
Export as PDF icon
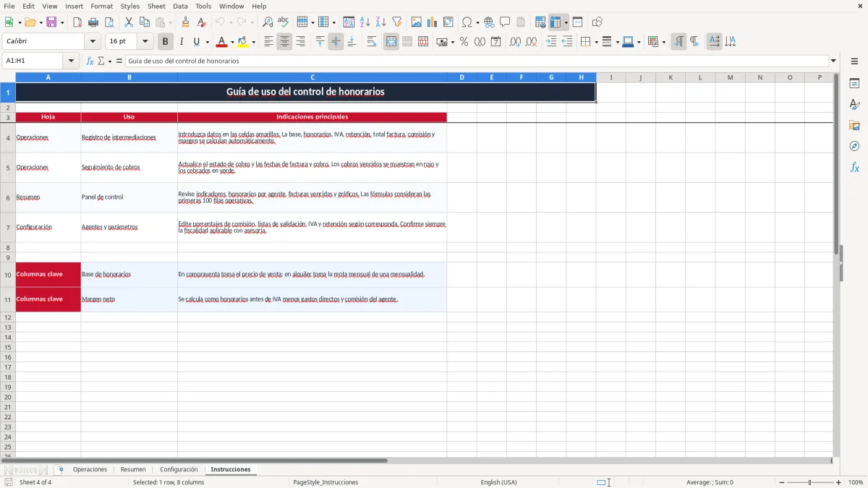point(77,22)
